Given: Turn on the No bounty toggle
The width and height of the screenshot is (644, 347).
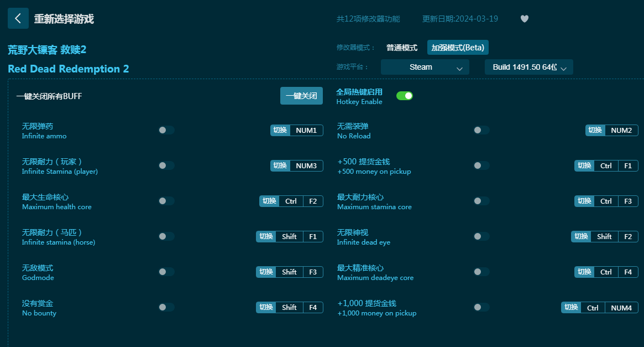Looking at the screenshot, I should (x=166, y=307).
